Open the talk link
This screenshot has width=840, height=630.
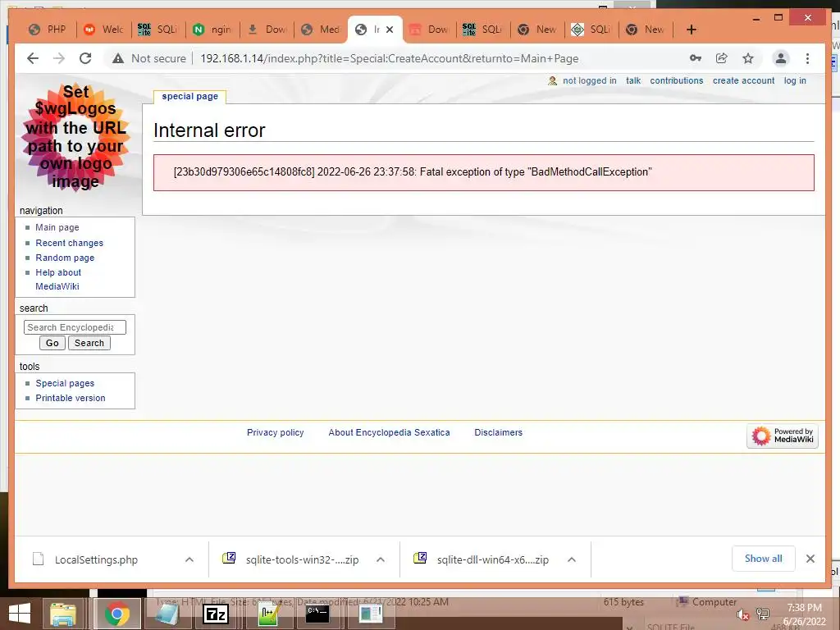(x=633, y=81)
